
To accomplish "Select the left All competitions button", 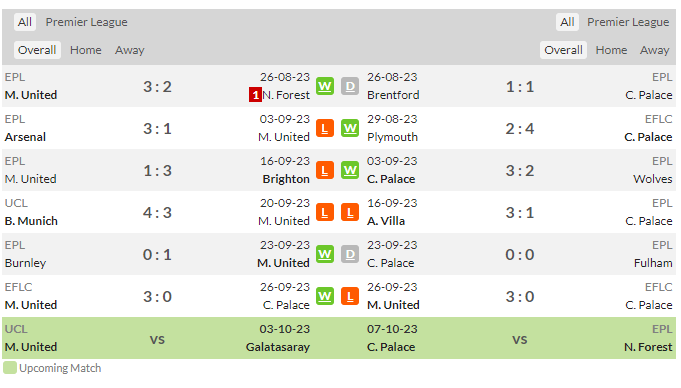I will pyautogui.click(x=25, y=22).
